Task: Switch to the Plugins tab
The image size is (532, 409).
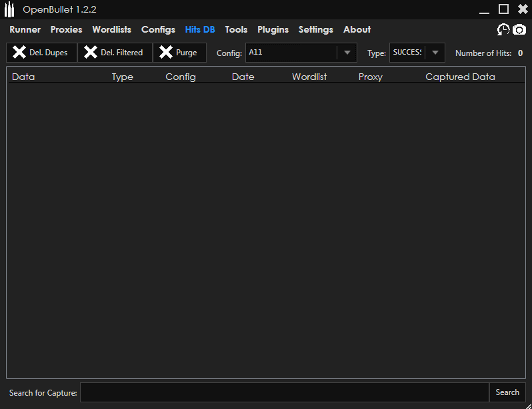Action: pos(273,30)
